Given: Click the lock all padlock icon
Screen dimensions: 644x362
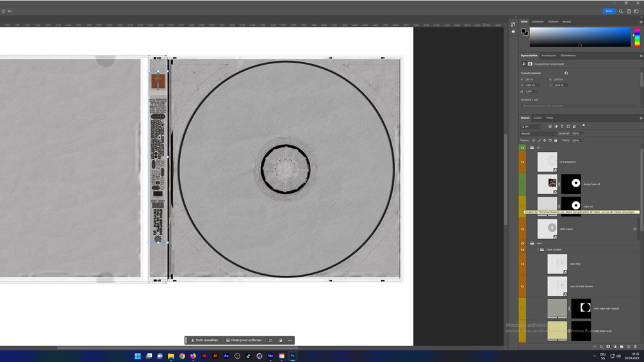Looking at the screenshot, I should [556, 140].
